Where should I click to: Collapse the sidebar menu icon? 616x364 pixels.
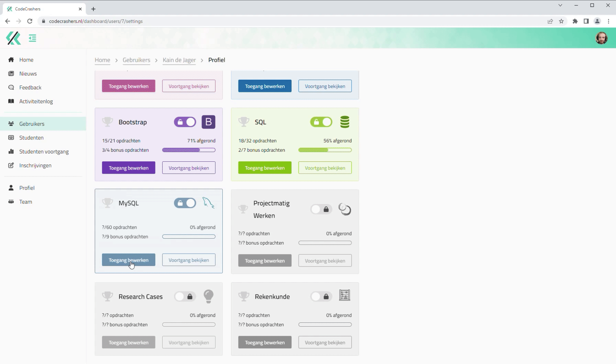[32, 38]
